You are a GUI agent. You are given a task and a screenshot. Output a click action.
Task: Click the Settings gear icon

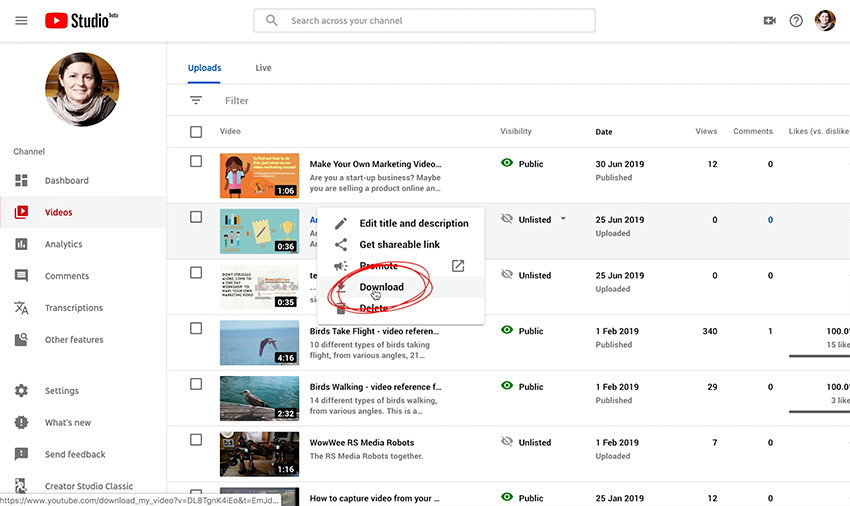click(x=21, y=390)
